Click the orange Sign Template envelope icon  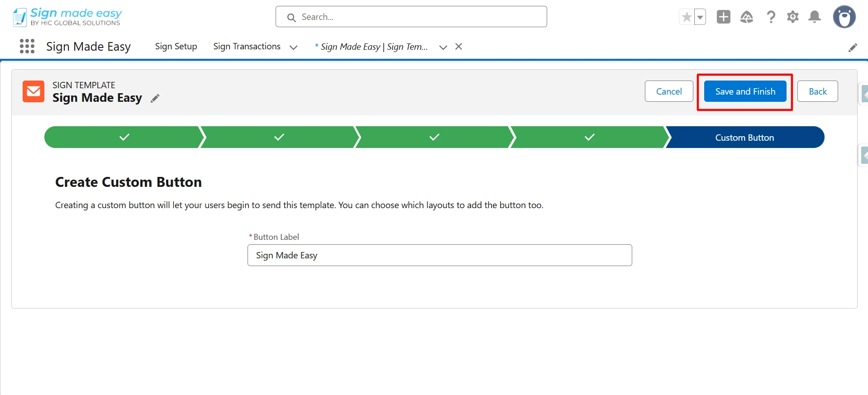pos(33,91)
